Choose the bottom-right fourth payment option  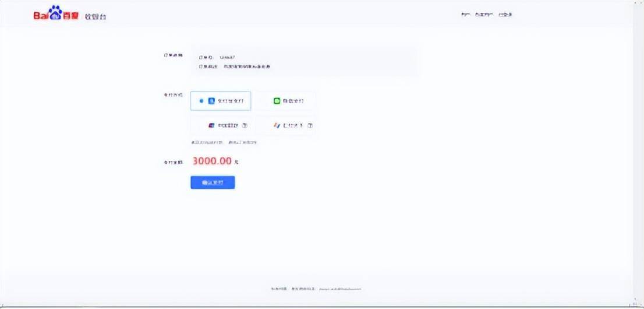point(286,125)
